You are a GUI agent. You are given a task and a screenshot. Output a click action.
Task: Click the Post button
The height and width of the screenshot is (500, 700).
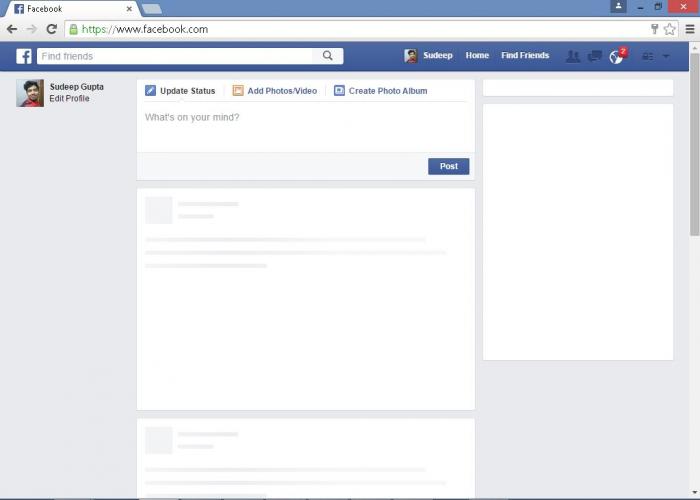tap(449, 167)
